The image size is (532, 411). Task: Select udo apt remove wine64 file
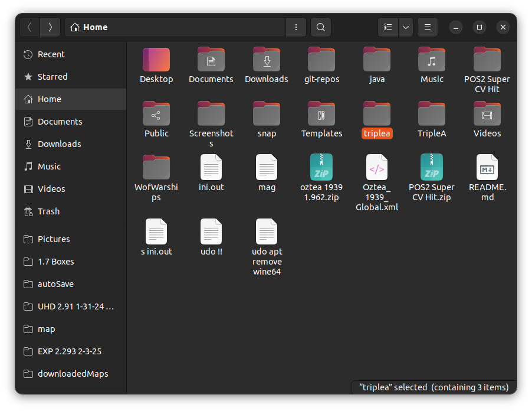[267, 231]
